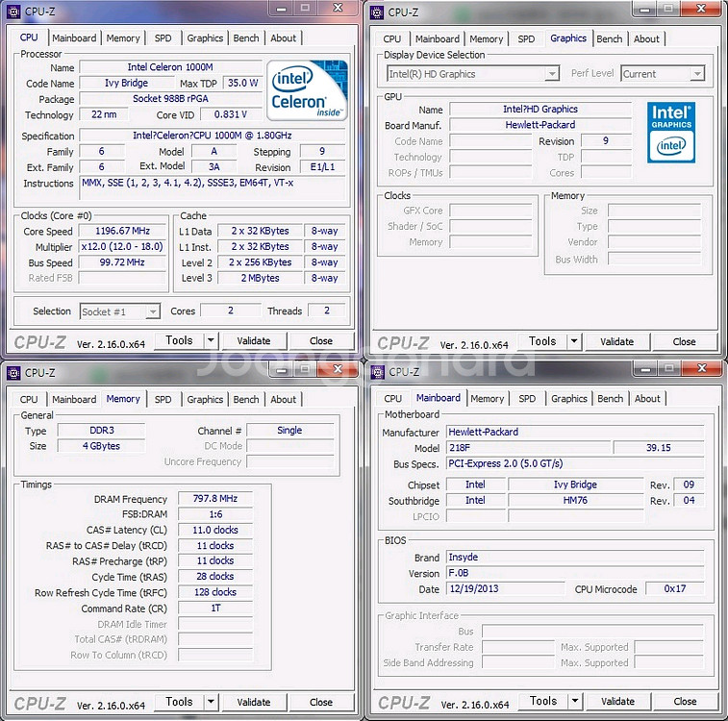Go to the CPU tab in the Mainboard window
728x721 pixels.
392,399
